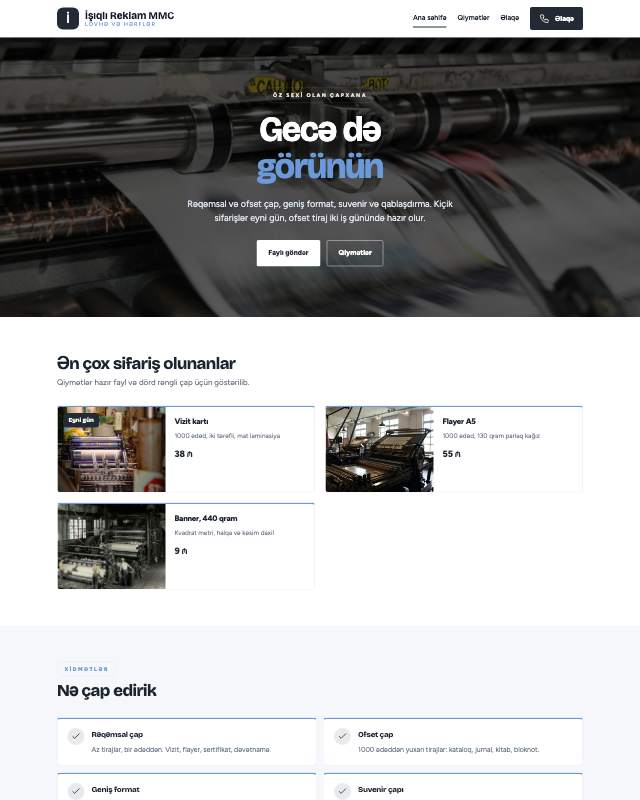
Task: Open the Ana səhifə navigation tab
Action: click(x=430, y=18)
